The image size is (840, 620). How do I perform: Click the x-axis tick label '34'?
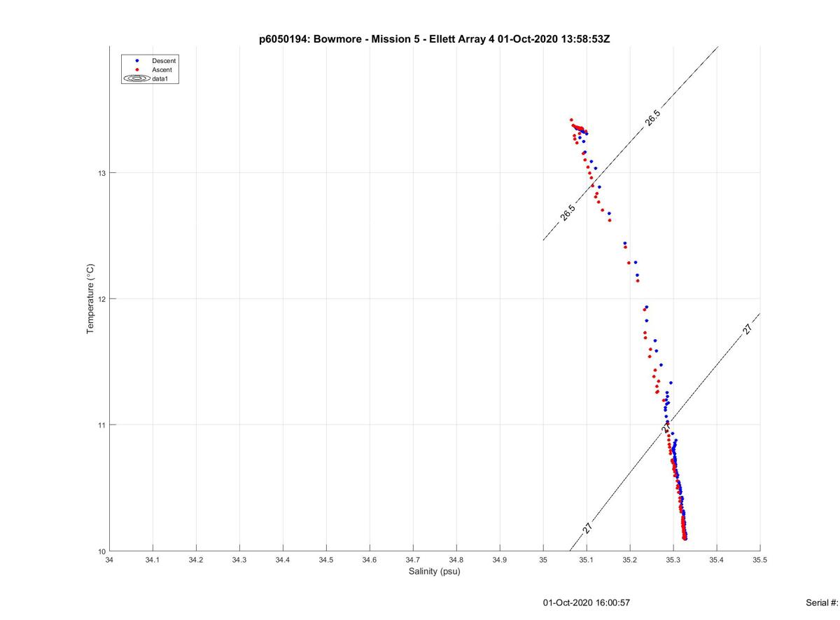tap(109, 560)
